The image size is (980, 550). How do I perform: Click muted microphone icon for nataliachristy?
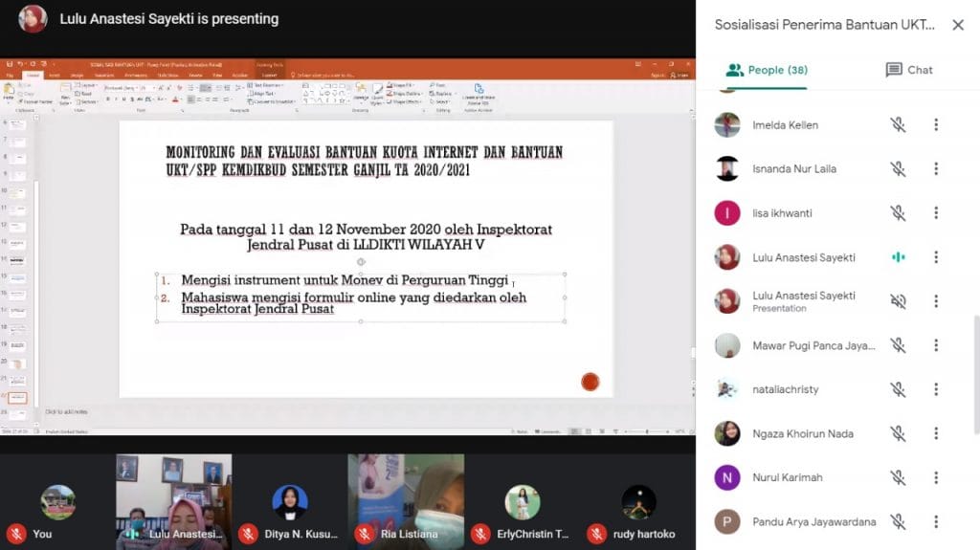click(x=898, y=389)
